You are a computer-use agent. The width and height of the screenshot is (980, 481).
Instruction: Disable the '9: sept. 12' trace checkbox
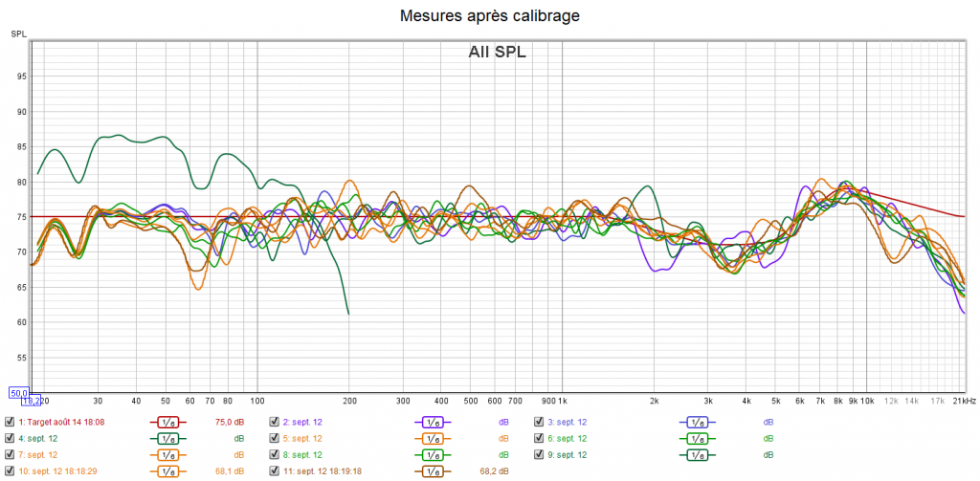pos(539,454)
